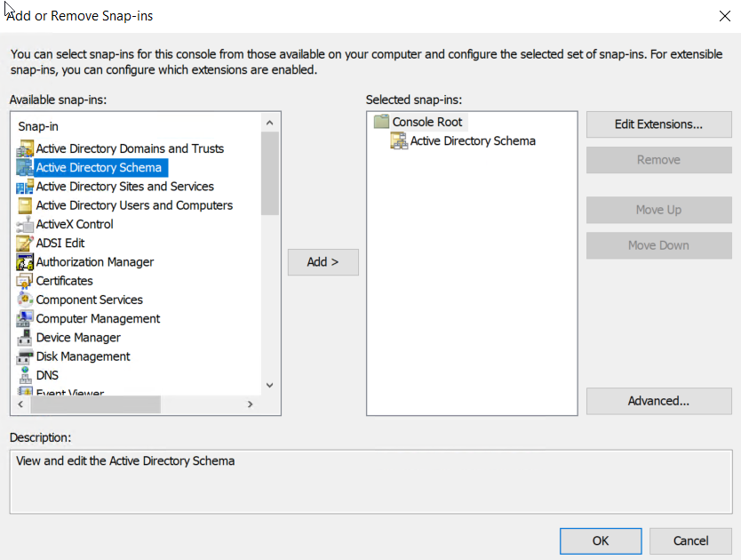
Task: Click the Device Manager icon
Action: 25,338
